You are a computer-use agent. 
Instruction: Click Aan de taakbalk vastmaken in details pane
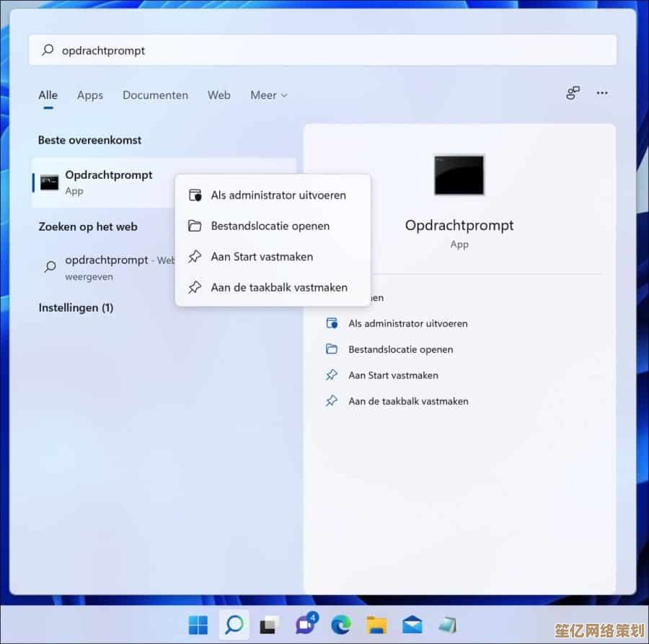(x=408, y=402)
